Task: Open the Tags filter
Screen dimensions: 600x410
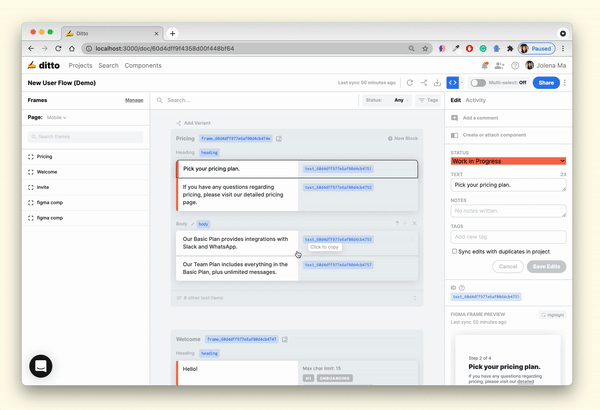Action: point(428,100)
